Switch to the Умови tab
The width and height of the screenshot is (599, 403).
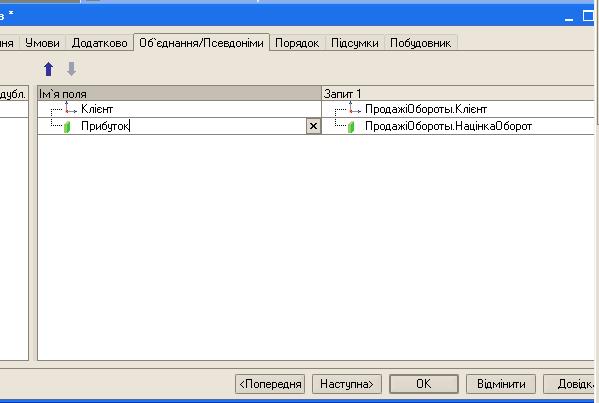point(42,43)
